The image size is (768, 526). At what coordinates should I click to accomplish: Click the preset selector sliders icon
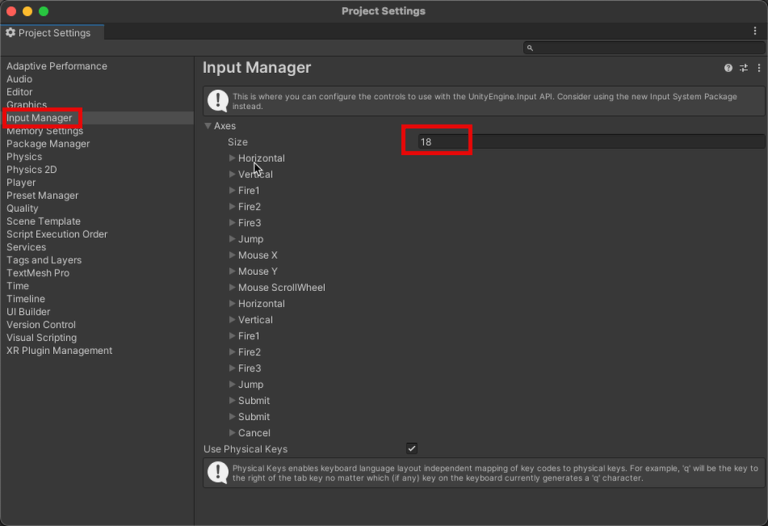pyautogui.click(x=743, y=68)
